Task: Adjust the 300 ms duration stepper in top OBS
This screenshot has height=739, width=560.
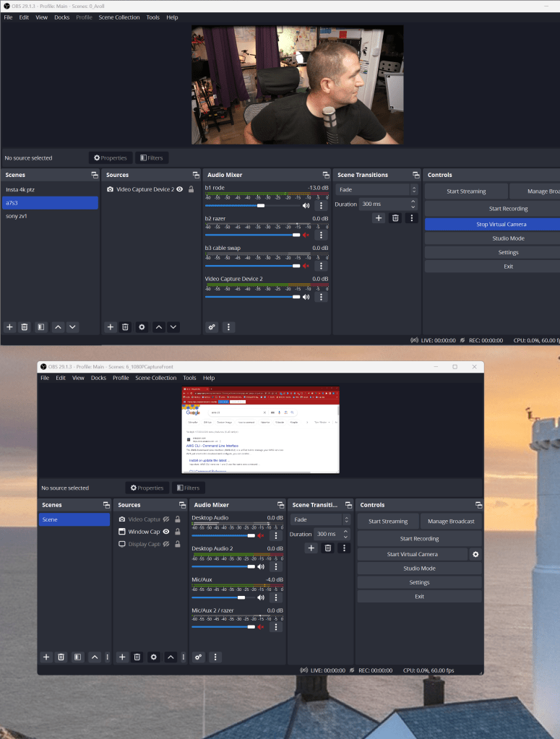Action: 413,204
